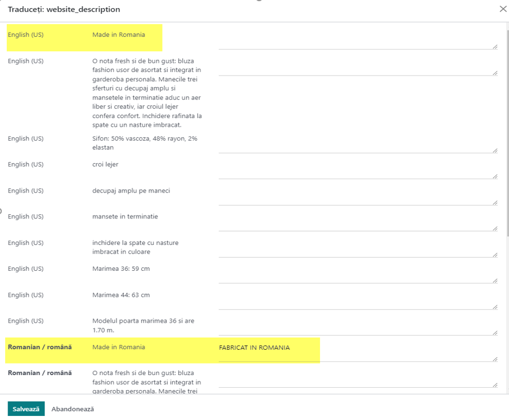The image size is (509, 420).
Task: Click resize handle of the 'croi lejer' field
Action: [495, 176]
